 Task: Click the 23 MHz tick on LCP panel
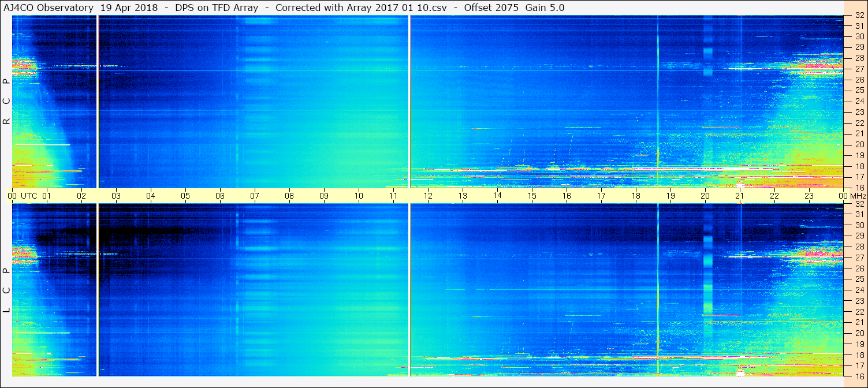[859, 301]
